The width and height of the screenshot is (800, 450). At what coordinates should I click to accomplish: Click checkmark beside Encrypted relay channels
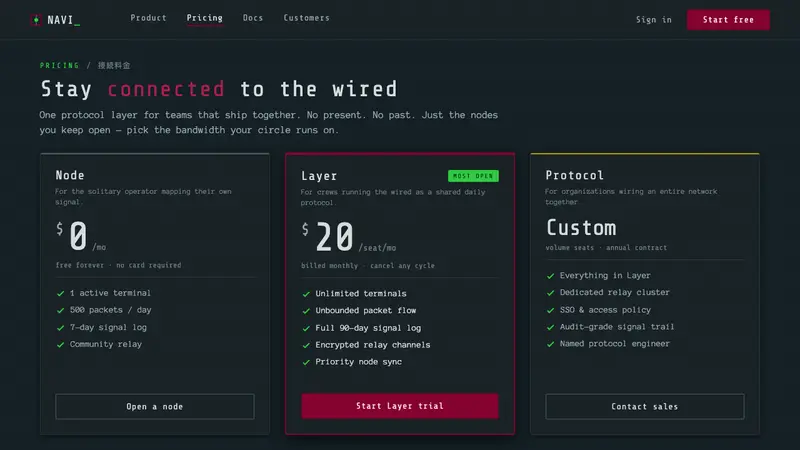[x=306, y=345]
